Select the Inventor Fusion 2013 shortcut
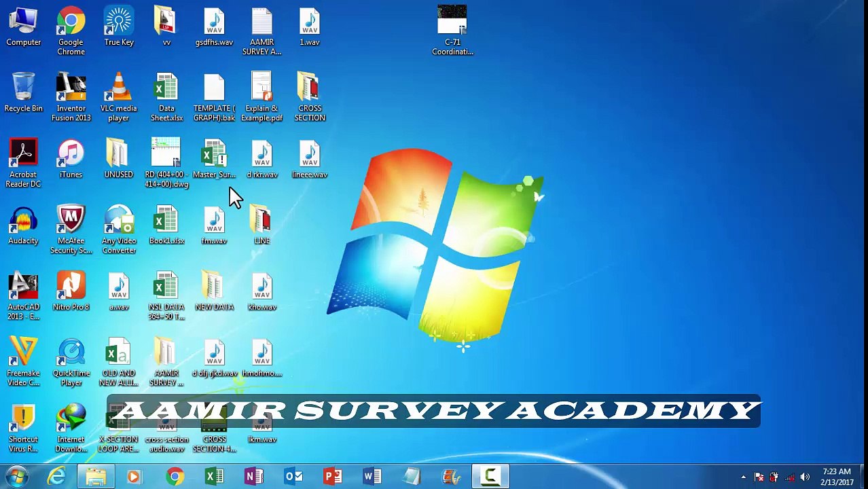868x489 pixels. (x=71, y=97)
